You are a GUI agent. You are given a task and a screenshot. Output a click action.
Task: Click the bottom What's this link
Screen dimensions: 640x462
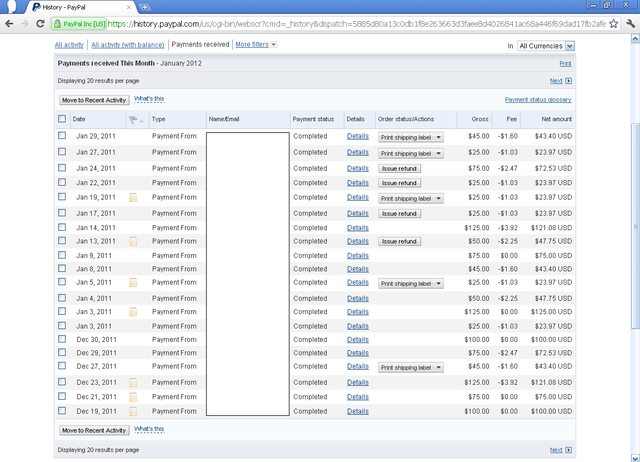click(x=149, y=429)
